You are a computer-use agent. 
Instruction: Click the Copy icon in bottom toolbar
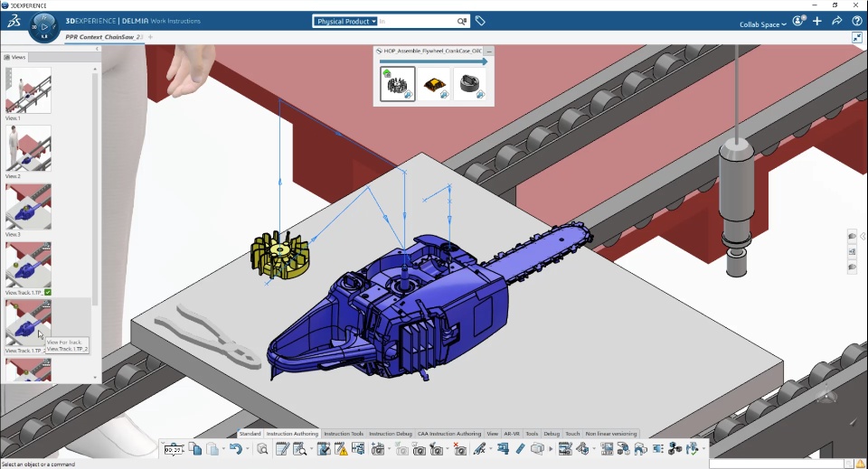[195, 448]
